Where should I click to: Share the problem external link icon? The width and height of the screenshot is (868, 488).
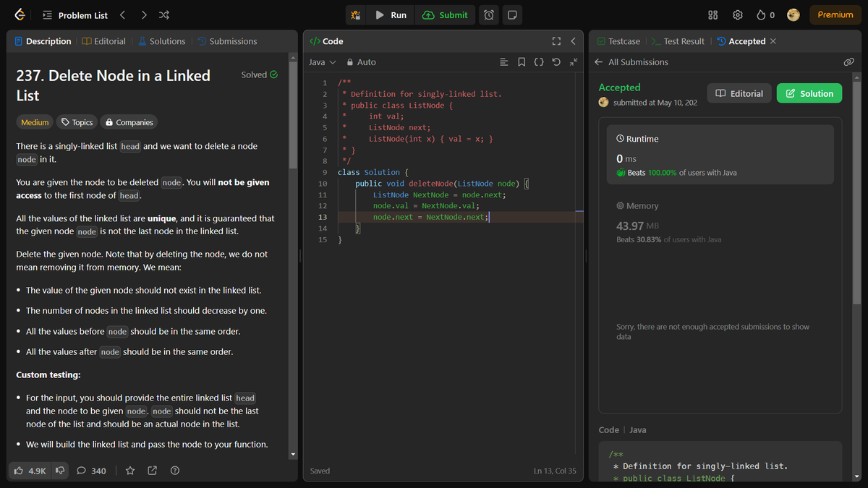(x=153, y=471)
